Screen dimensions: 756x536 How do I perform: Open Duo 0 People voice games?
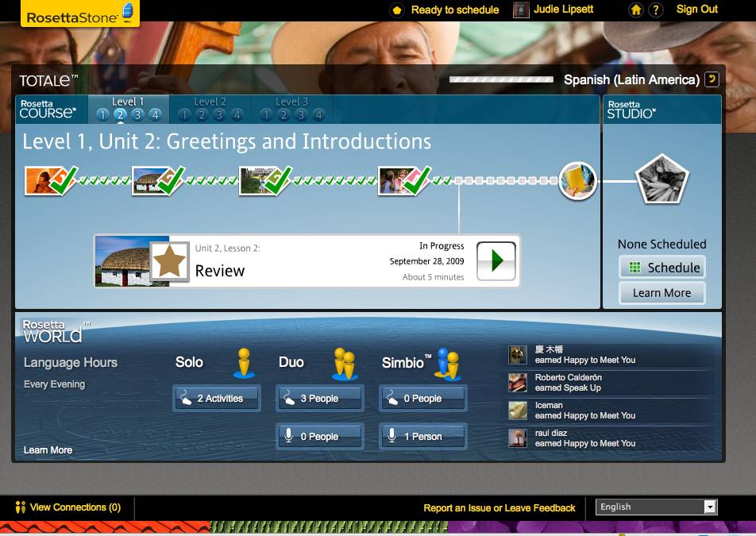[320, 436]
